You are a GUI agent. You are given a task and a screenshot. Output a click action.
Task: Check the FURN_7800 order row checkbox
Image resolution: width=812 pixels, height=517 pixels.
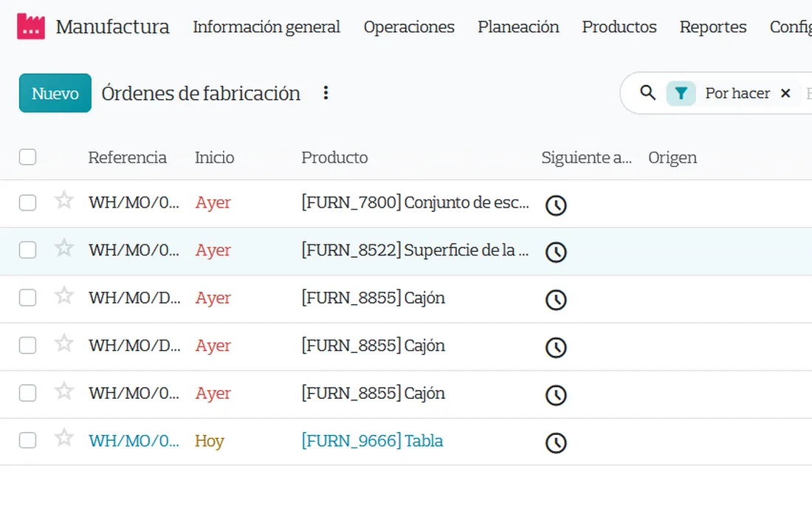pos(27,202)
